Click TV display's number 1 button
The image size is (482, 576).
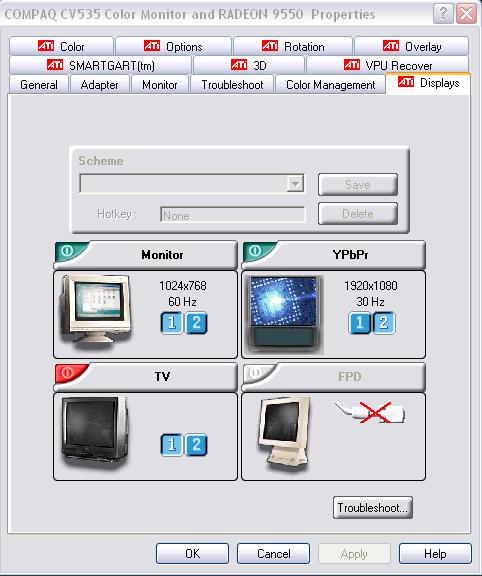click(172, 445)
